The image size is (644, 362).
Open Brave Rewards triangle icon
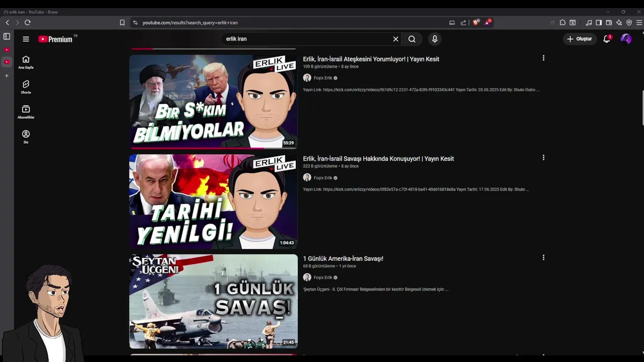click(x=488, y=22)
